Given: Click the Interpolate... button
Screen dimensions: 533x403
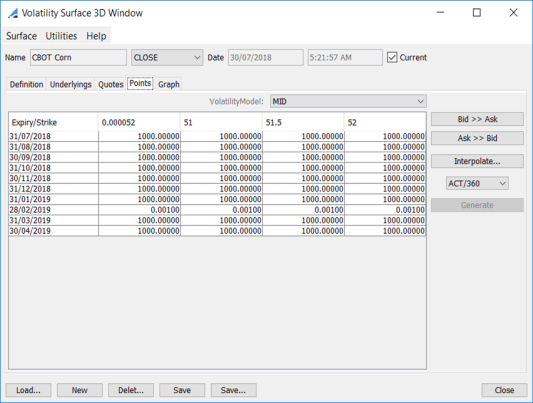Looking at the screenshot, I should 477,161.
